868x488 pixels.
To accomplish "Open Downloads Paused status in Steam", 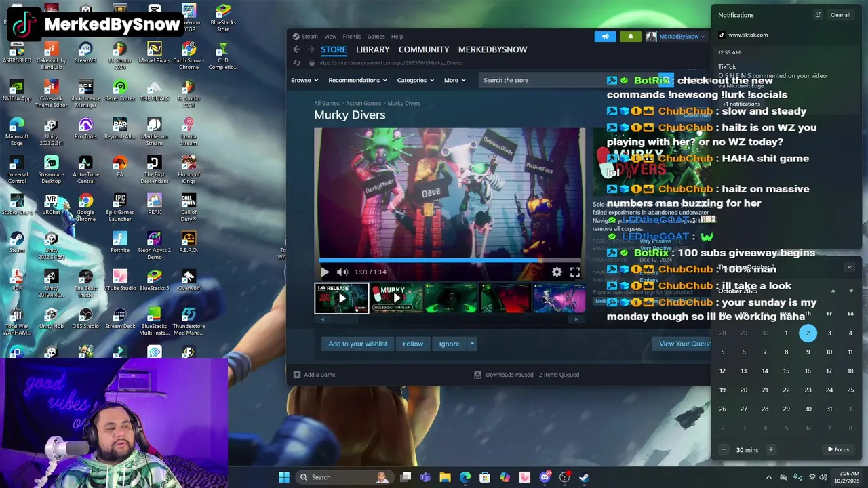I will (526, 375).
